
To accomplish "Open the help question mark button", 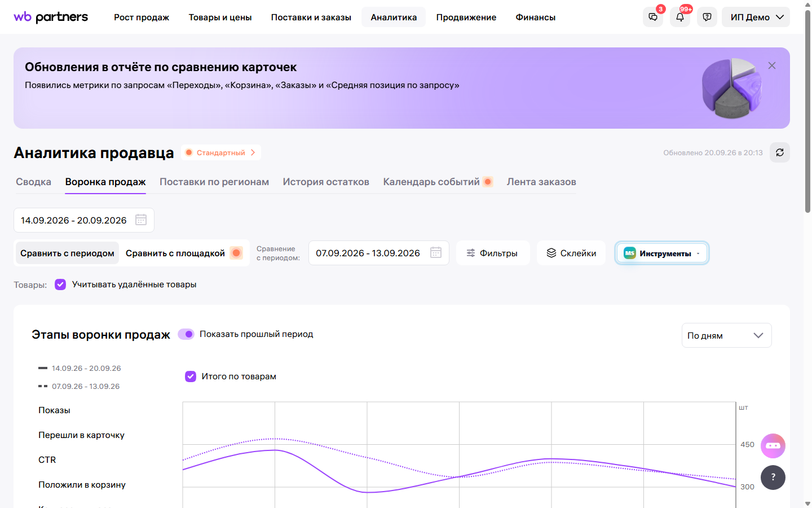I will click(773, 478).
